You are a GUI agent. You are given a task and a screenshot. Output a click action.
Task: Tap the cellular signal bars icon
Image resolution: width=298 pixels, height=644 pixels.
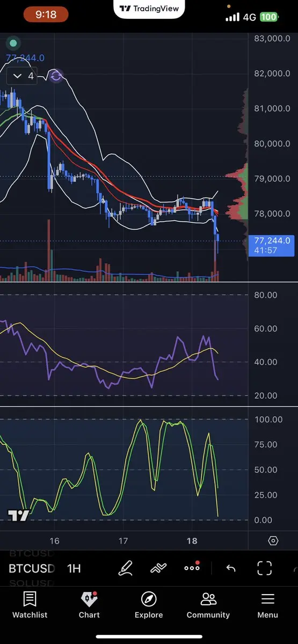pyautogui.click(x=232, y=17)
